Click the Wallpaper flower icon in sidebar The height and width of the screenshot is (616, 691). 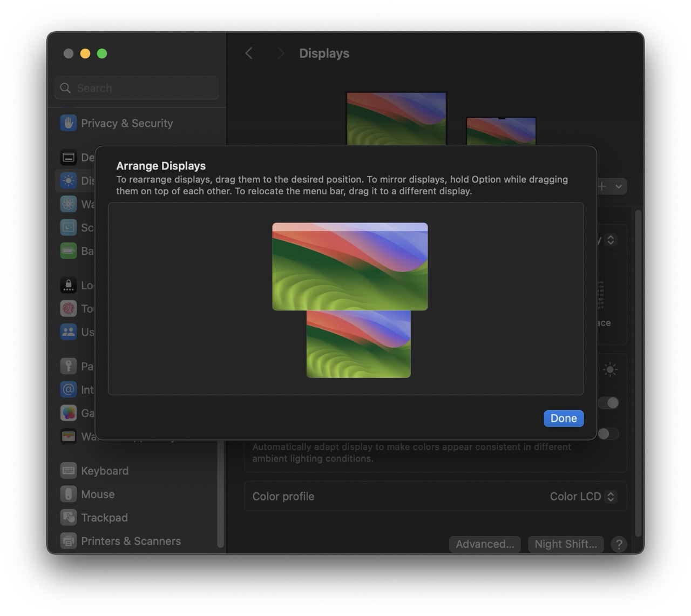point(69,204)
